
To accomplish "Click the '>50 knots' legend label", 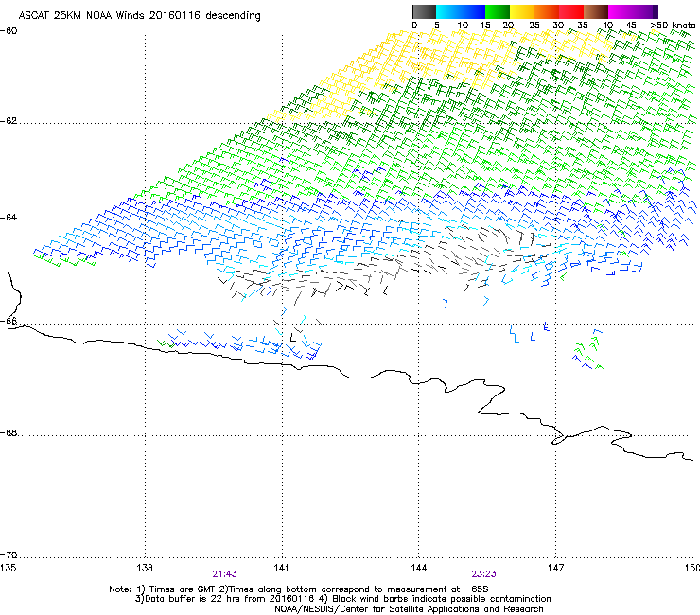I will tap(673, 26).
